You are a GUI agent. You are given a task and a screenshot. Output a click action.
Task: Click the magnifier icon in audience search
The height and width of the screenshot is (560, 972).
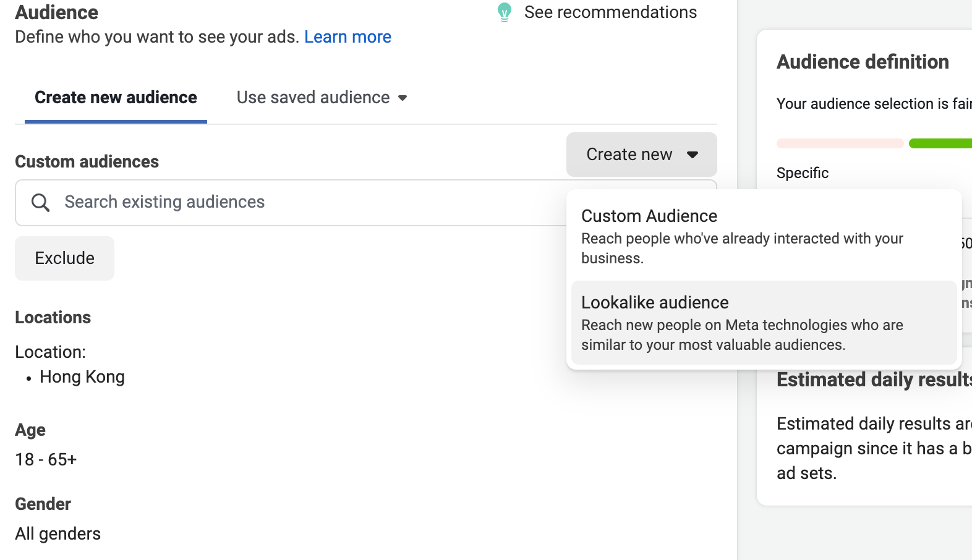tap(40, 202)
